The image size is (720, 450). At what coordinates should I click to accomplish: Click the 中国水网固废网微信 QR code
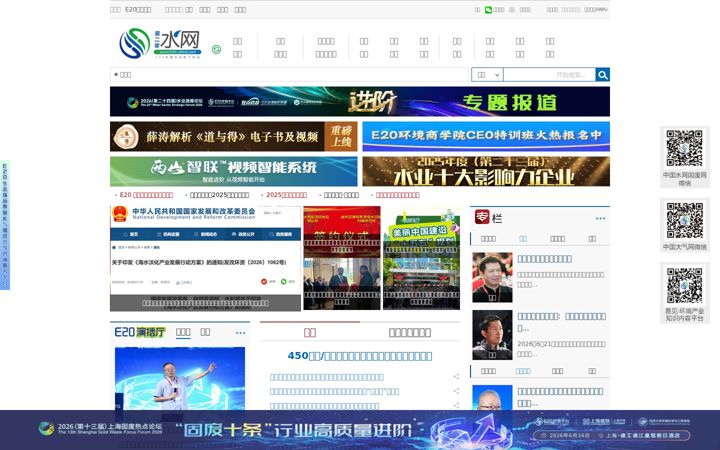pos(685,148)
